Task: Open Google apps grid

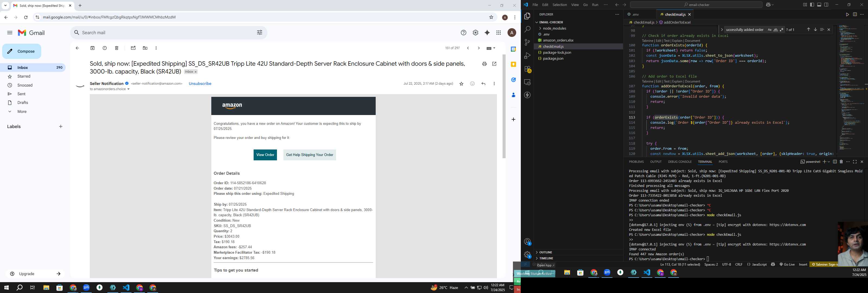Action: tap(498, 33)
